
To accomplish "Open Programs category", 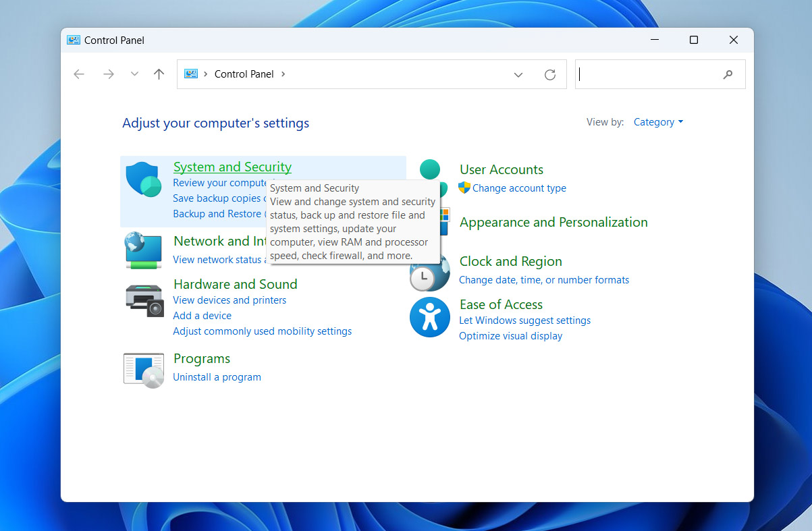I will coord(202,358).
